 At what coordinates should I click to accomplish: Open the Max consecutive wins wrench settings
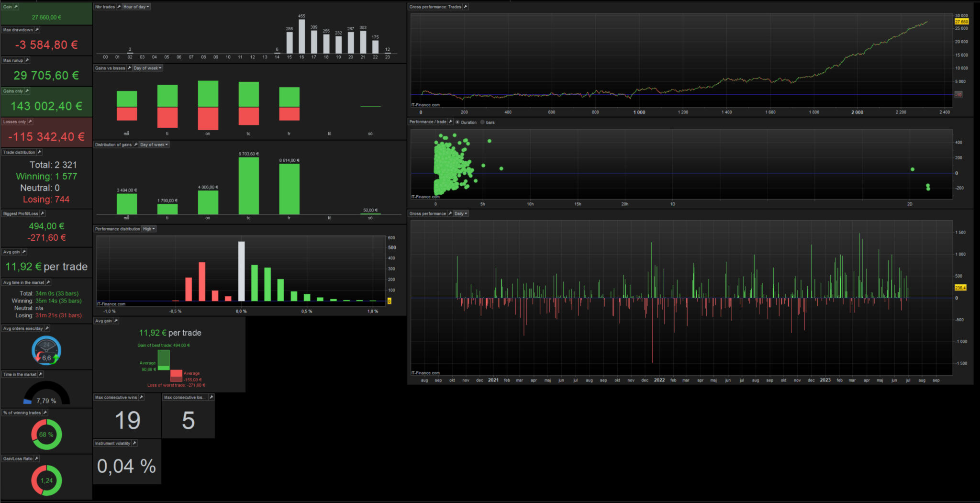[141, 397]
